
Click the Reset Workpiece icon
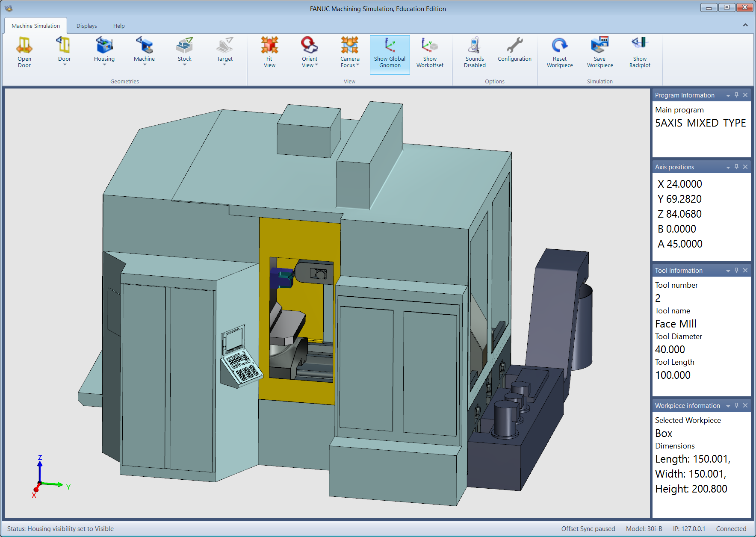click(x=559, y=45)
